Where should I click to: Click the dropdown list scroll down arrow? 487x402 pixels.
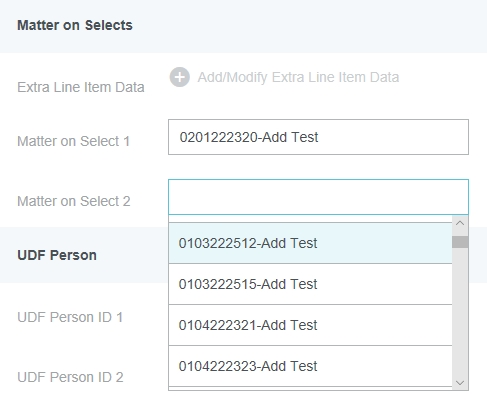pos(460,383)
